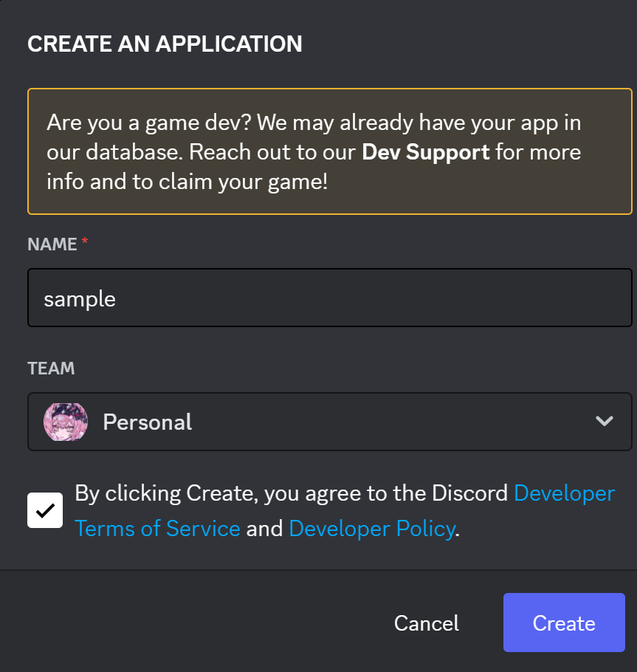Image resolution: width=637 pixels, height=672 pixels.
Task: Open the Developer Terms of Service link
Action: click(157, 528)
